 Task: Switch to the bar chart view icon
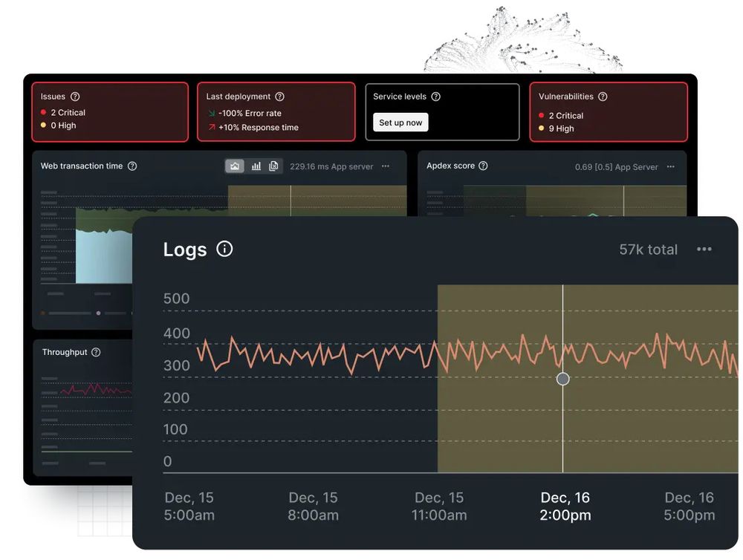pyautogui.click(x=255, y=166)
